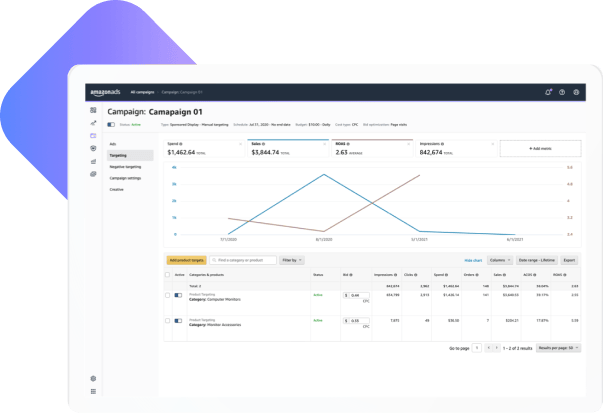The width and height of the screenshot is (603, 413).
Task: Open the help question mark icon
Action: tap(562, 92)
